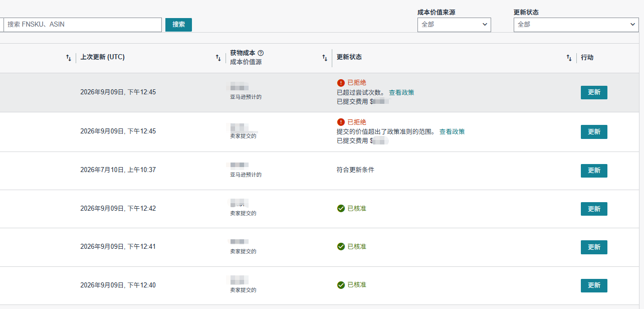
Task: Click the 符合更新条件 status text
Action: 355,170
